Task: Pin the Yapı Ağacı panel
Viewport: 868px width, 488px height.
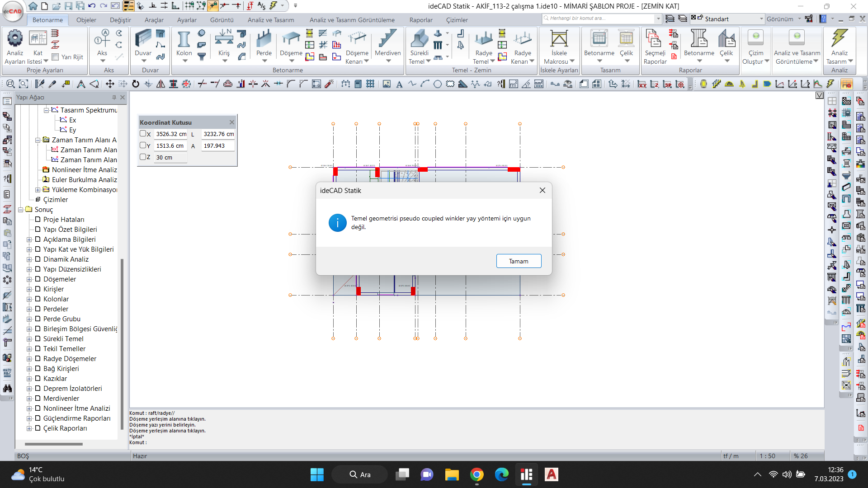Action: click(x=114, y=97)
